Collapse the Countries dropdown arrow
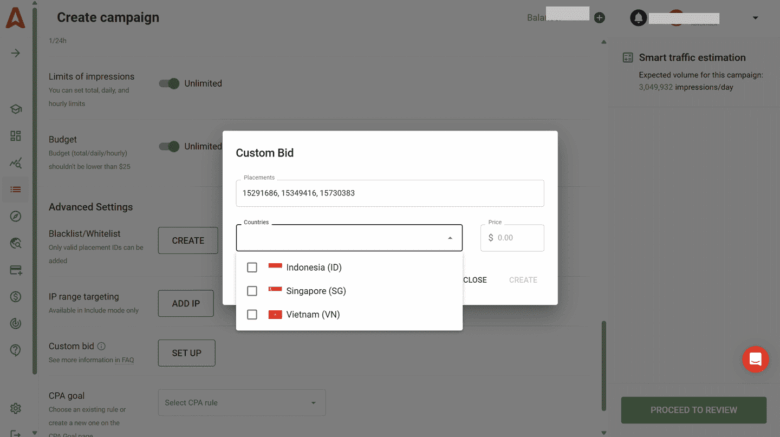This screenshot has width=780, height=437. click(x=449, y=238)
